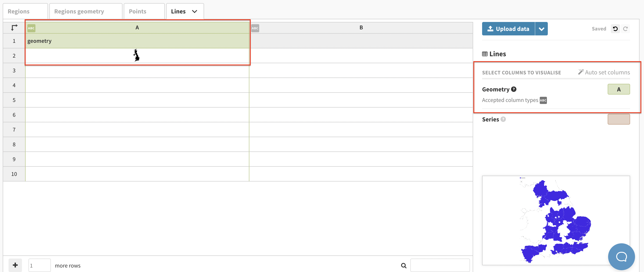The height and width of the screenshot is (272, 644).
Task: Open the Regions geometry tab
Action: point(85,11)
